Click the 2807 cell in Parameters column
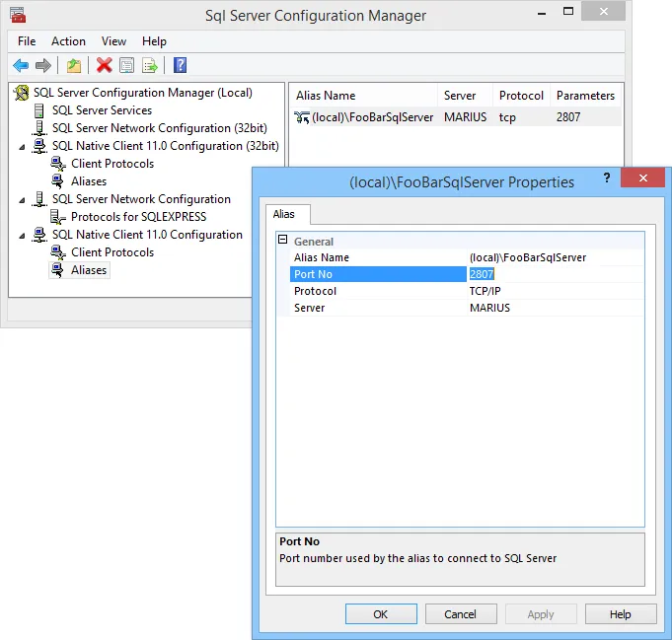Image resolution: width=672 pixels, height=640 pixels. tap(568, 117)
